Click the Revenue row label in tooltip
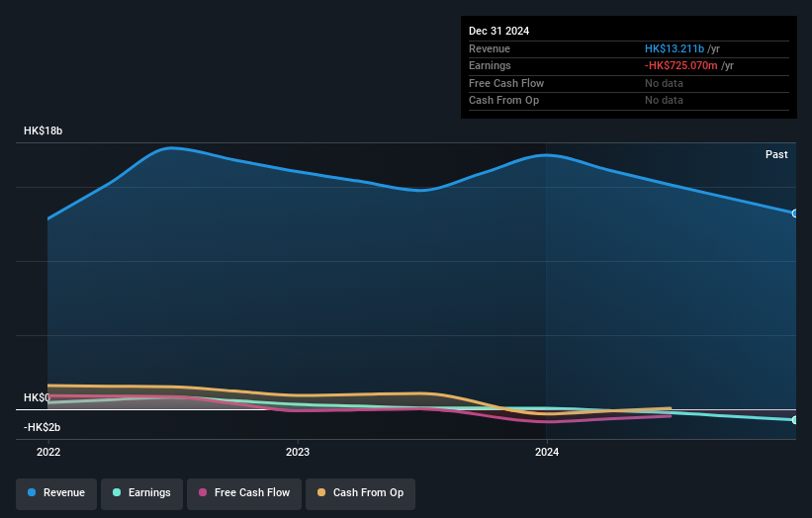The width and height of the screenshot is (812, 518). [x=490, y=48]
